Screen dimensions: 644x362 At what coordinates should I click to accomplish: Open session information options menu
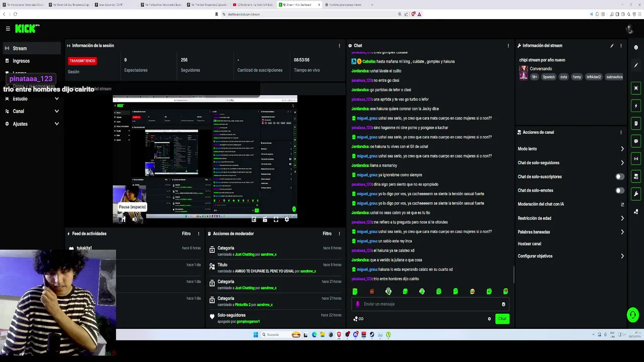tap(339, 46)
